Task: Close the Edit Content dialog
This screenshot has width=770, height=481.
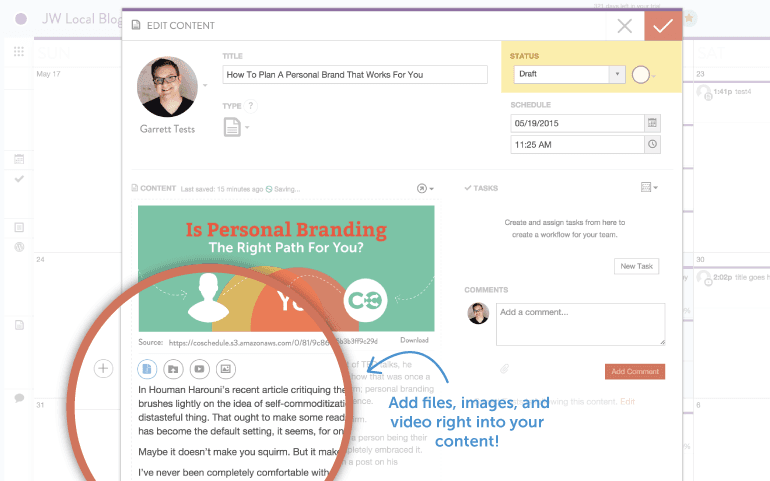Action: 625,26
